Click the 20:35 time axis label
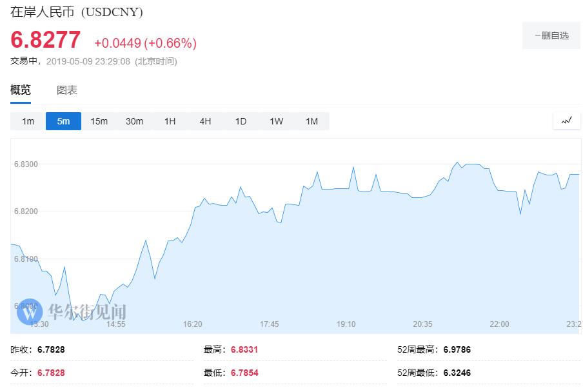583x392 pixels. tap(422, 324)
